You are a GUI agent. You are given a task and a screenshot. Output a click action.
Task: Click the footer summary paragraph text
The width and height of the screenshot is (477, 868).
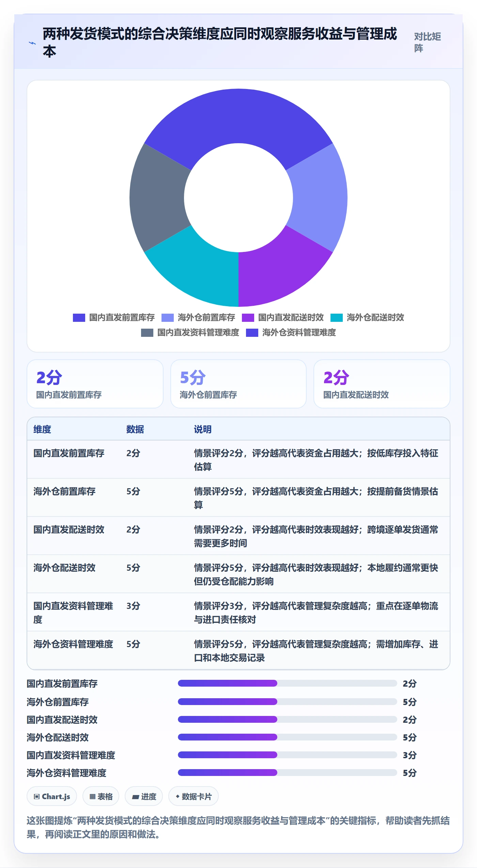click(x=238, y=827)
